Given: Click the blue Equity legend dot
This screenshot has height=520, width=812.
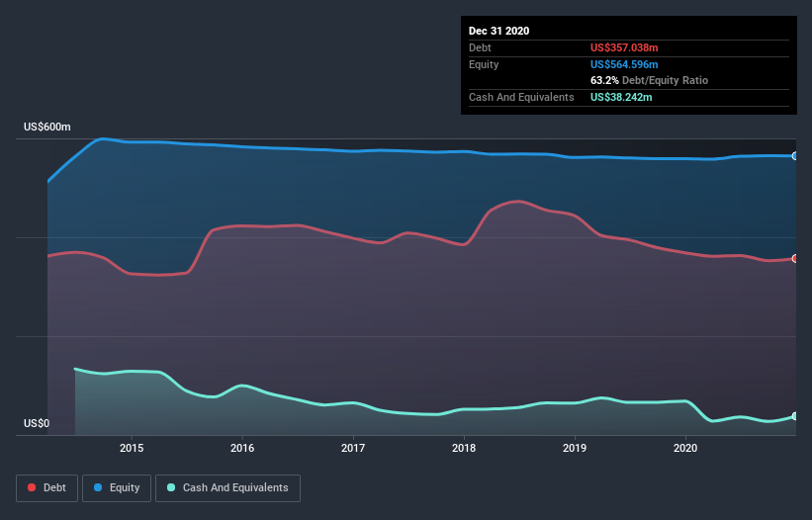Looking at the screenshot, I should point(98,487).
